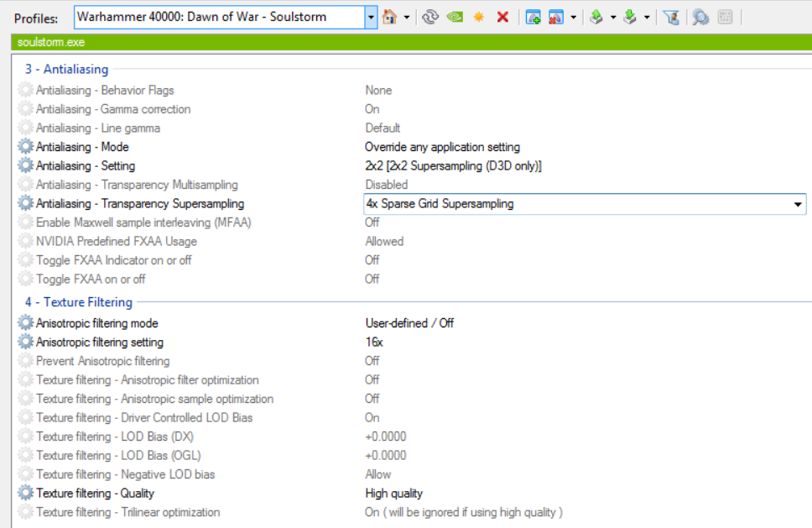
Task: Open the 4x Sparse Grid Supersampling dropdown arrow
Action: [x=798, y=204]
